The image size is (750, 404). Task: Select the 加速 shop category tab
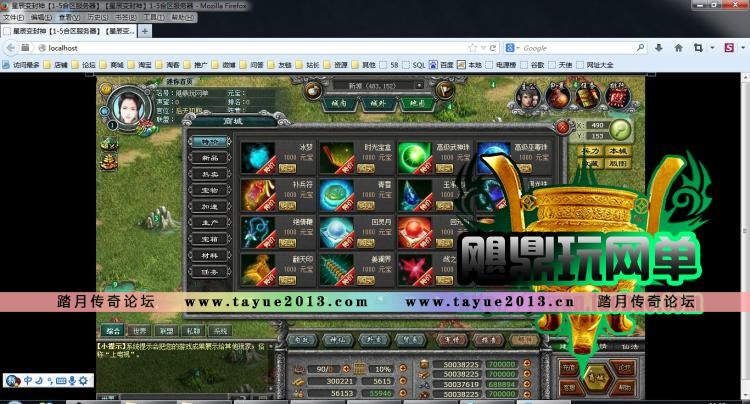coord(210,207)
